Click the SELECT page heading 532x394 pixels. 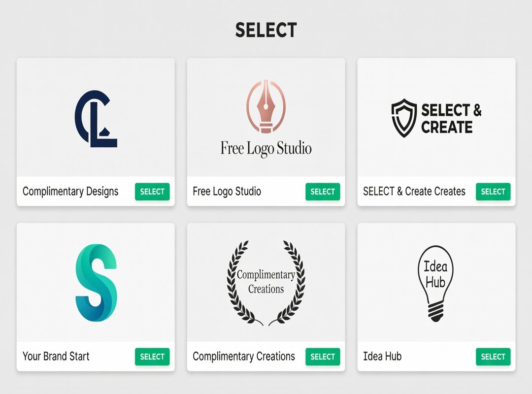coord(266,31)
